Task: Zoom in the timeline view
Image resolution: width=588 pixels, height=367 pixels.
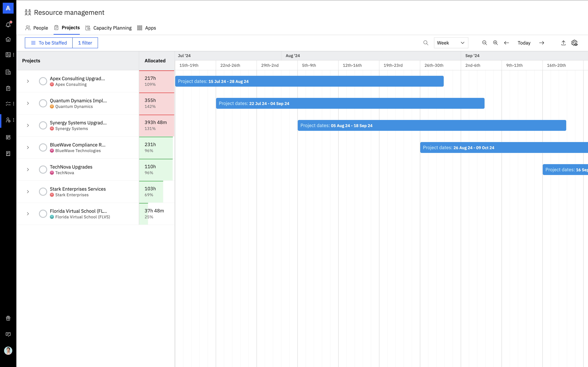Action: pyautogui.click(x=495, y=43)
